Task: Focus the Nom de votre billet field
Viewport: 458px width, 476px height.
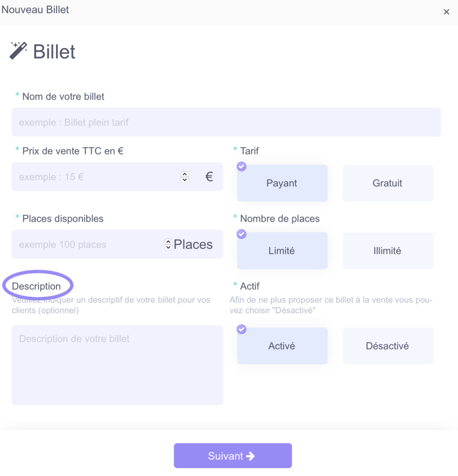Action: [x=226, y=122]
